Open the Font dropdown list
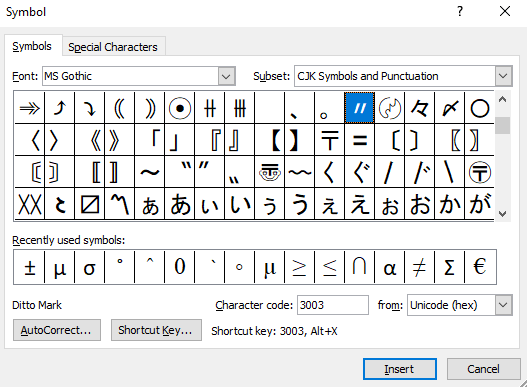The image size is (527, 387). tap(226, 76)
